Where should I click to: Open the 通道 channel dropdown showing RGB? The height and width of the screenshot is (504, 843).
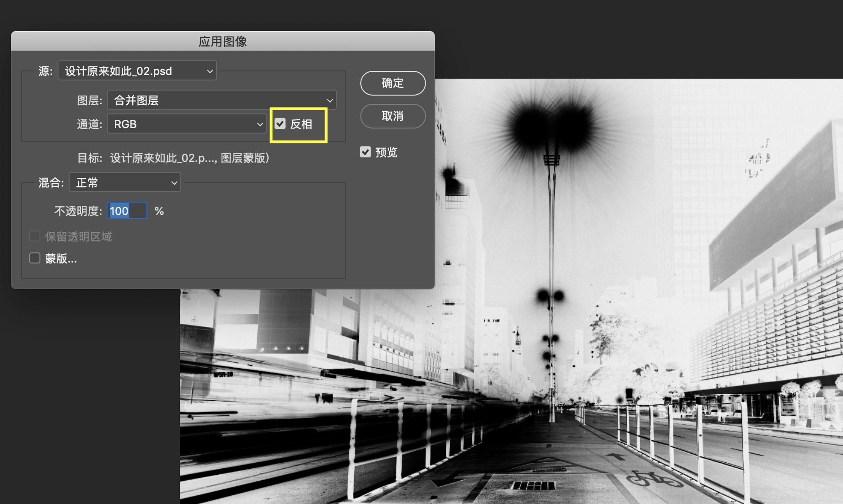[186, 123]
